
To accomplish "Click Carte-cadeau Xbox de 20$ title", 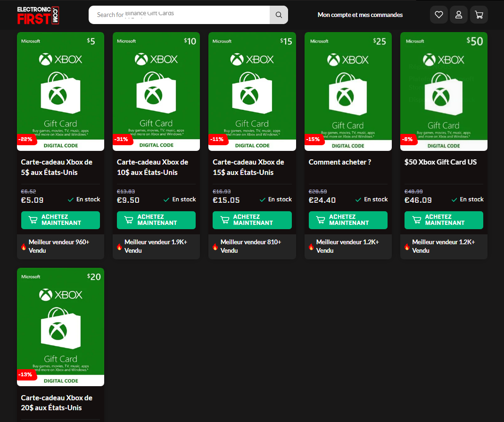I will (x=57, y=402).
